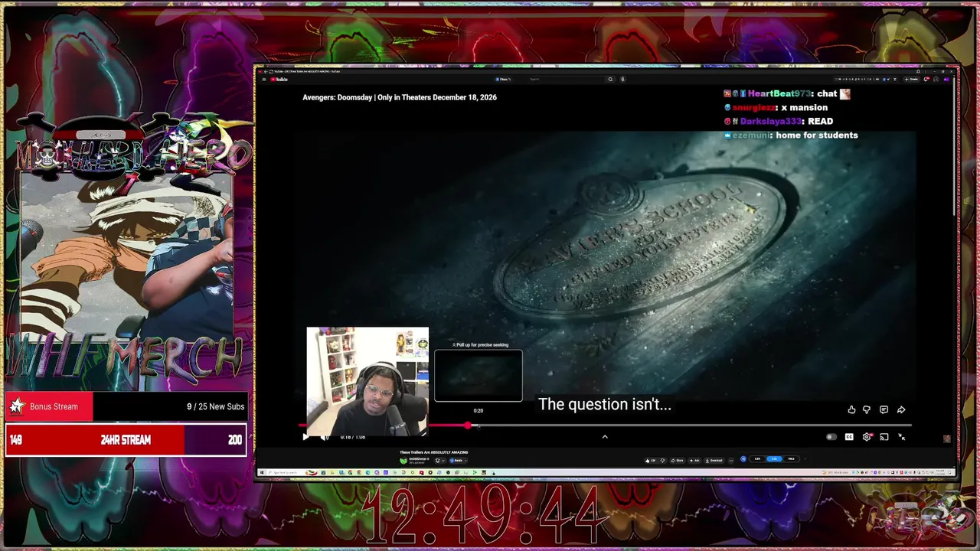
Task: Click the Share button below video
Action: click(678, 460)
